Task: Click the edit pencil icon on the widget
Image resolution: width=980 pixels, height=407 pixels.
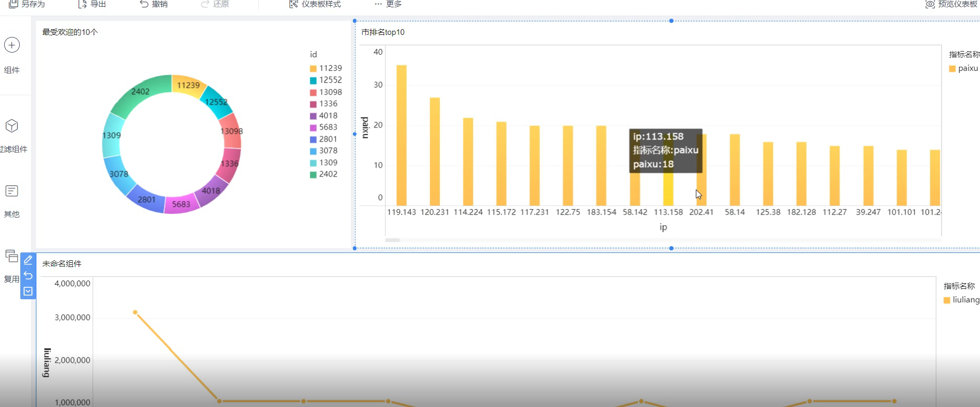Action: pyautogui.click(x=28, y=260)
